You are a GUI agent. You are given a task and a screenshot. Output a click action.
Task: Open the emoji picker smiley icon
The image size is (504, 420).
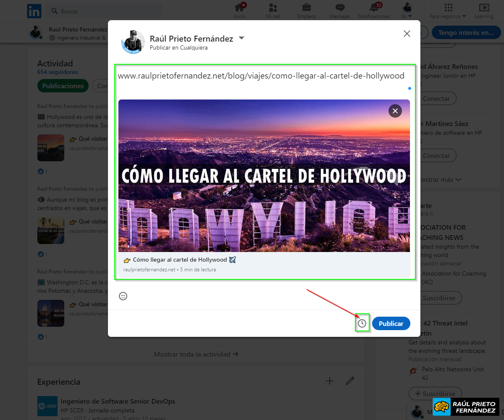pyautogui.click(x=123, y=296)
